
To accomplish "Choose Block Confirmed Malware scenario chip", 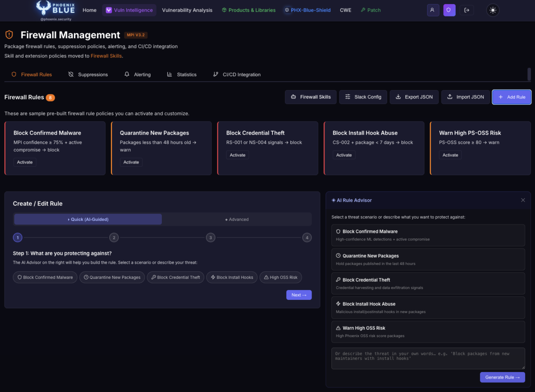I will 45,277.
